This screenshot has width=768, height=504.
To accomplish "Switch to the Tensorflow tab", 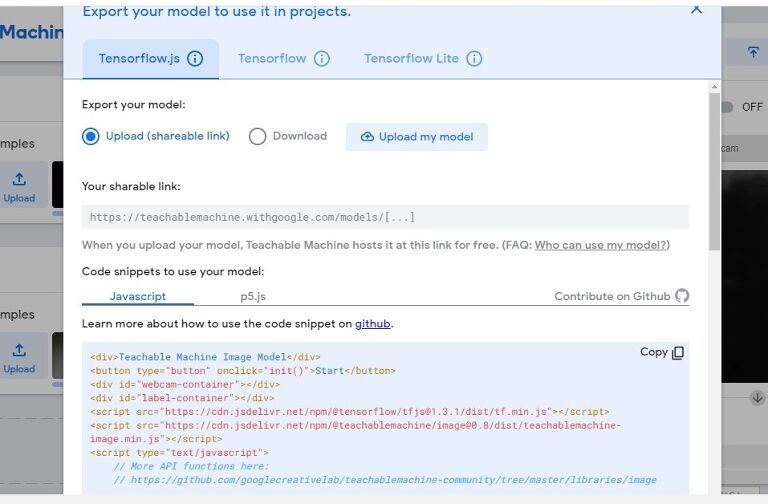I will tap(272, 59).
